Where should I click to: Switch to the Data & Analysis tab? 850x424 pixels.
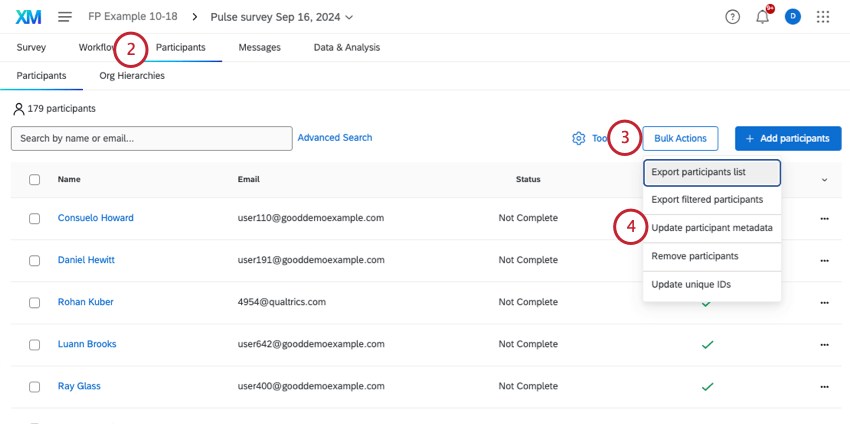(346, 47)
